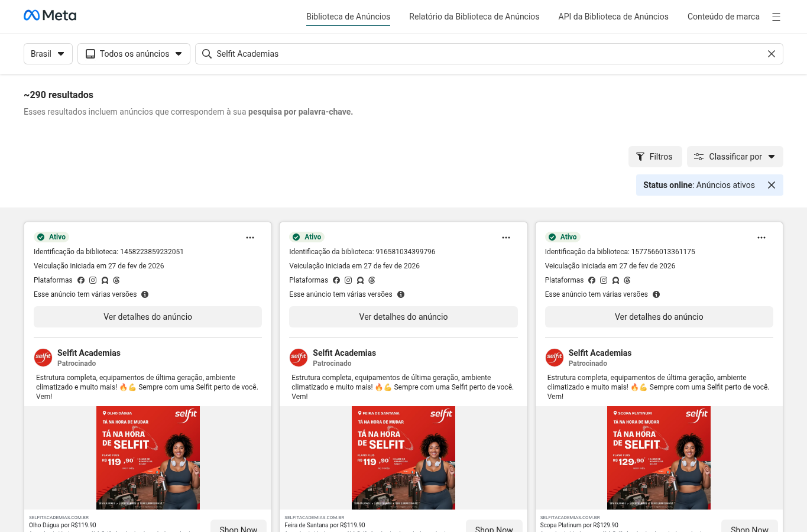Open the hamburger menu icon
Viewport: 807px width, 532px height.
[776, 17]
